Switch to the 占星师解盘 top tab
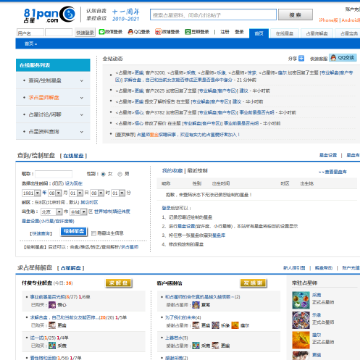This screenshot has width=360, height=360. [317, 33]
